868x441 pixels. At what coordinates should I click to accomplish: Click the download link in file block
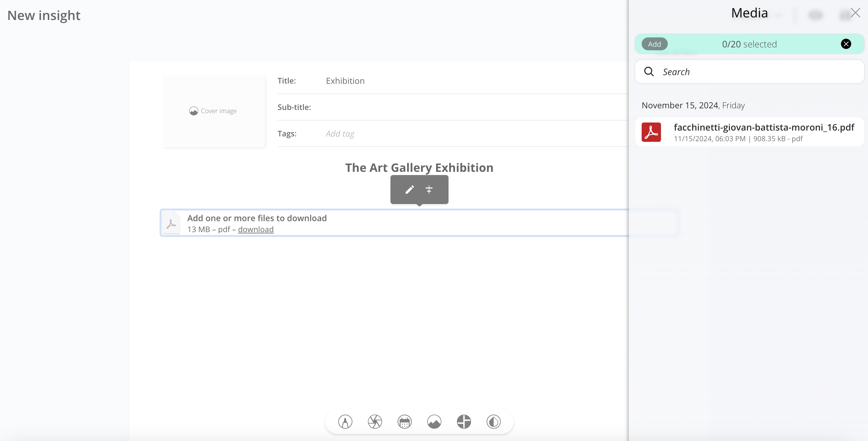pos(255,229)
